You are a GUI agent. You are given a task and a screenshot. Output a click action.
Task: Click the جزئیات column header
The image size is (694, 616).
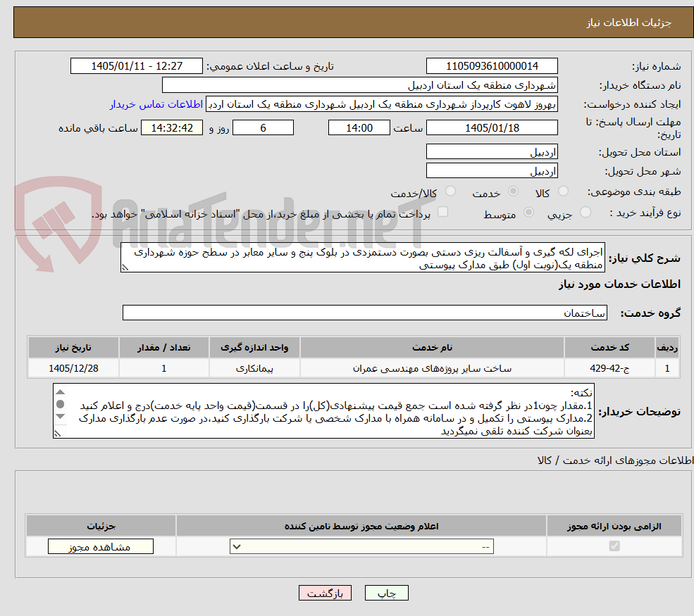click(x=101, y=526)
